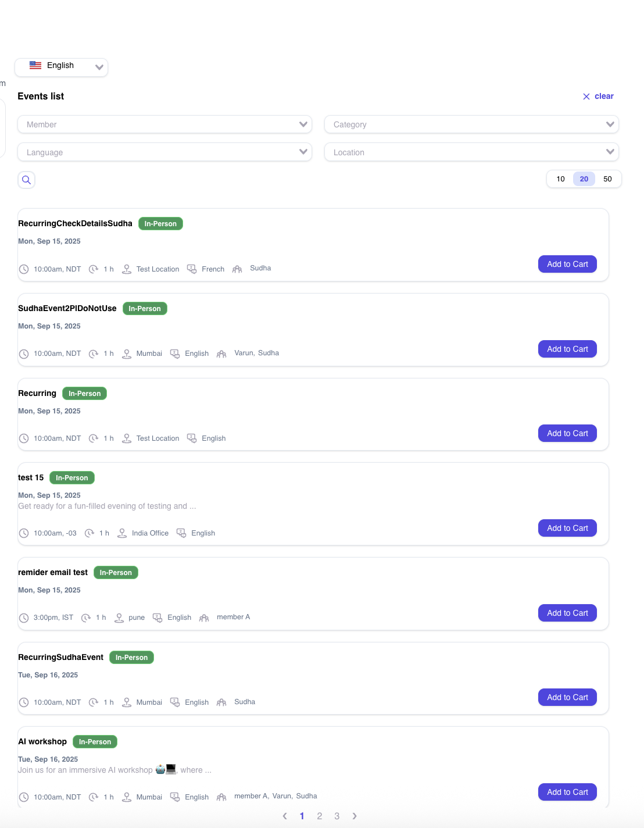
Task: Open the Location filter dropdown
Action: click(x=471, y=152)
